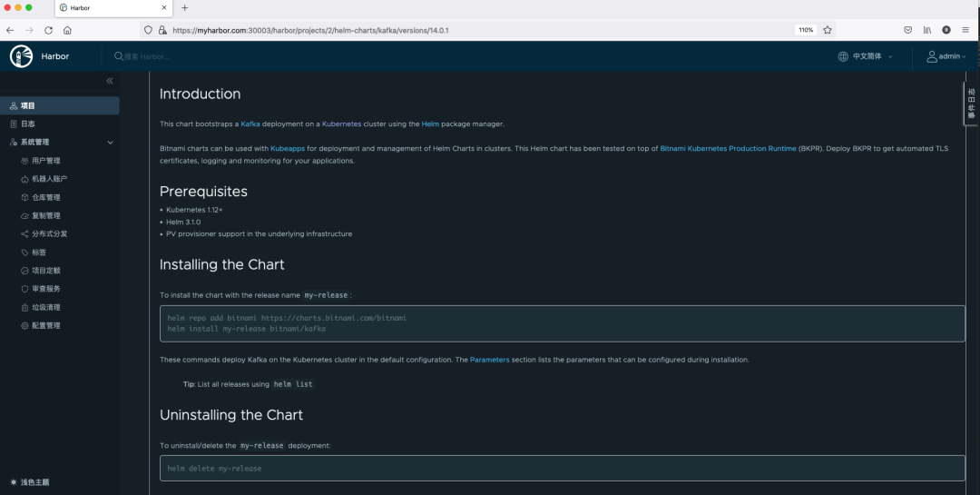980x495 pixels.
Task: Open the Helm hyperlink
Action: pos(430,124)
